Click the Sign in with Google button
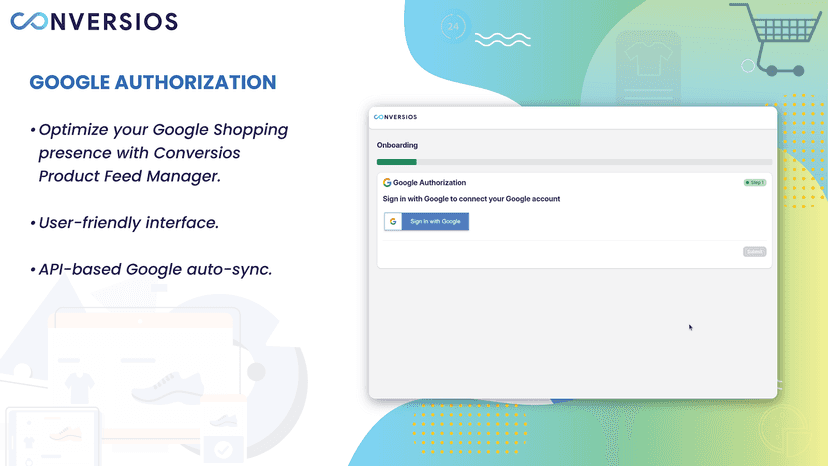Image resolution: width=828 pixels, height=466 pixels. [x=426, y=221]
